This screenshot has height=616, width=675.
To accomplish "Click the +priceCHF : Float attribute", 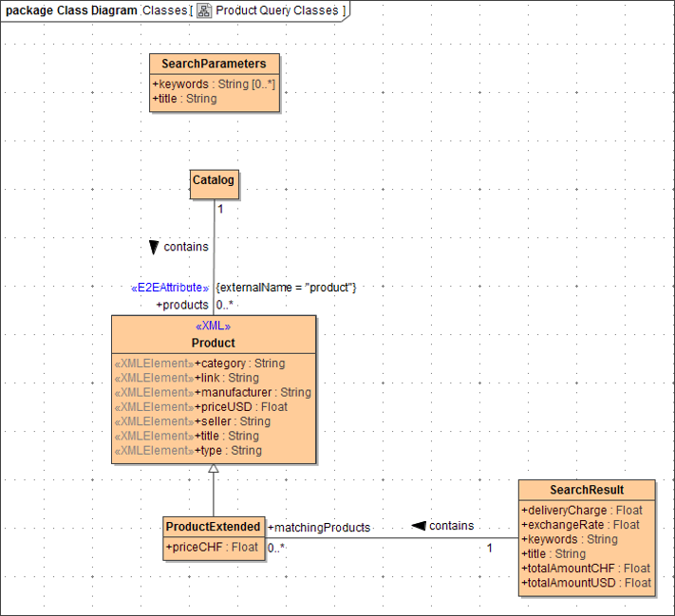I will click(x=213, y=547).
